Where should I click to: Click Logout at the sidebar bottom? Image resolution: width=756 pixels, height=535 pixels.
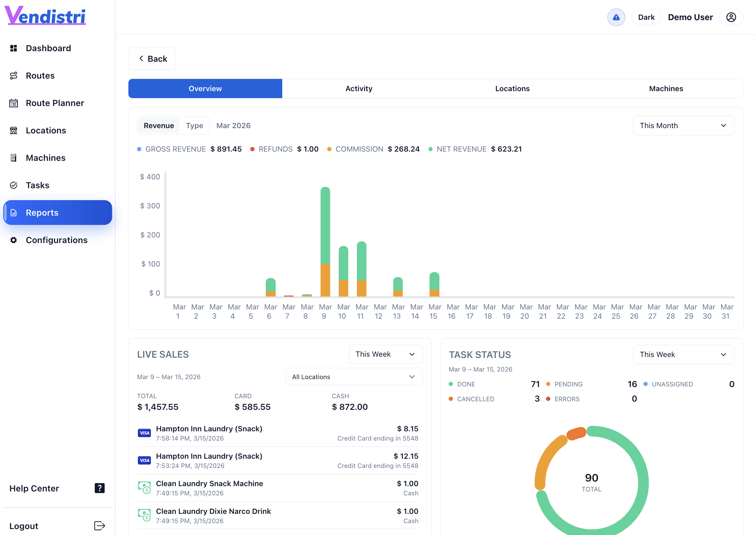(x=23, y=526)
